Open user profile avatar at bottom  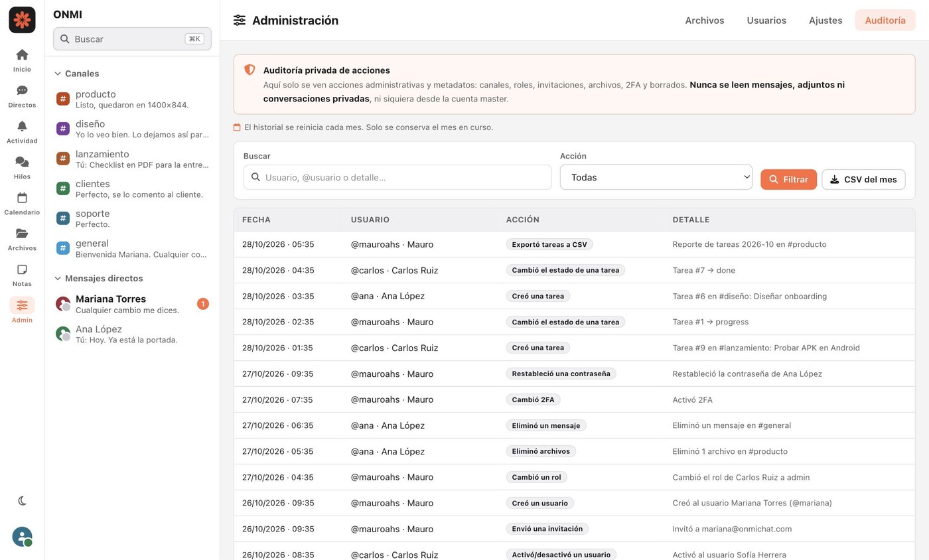pos(22,537)
